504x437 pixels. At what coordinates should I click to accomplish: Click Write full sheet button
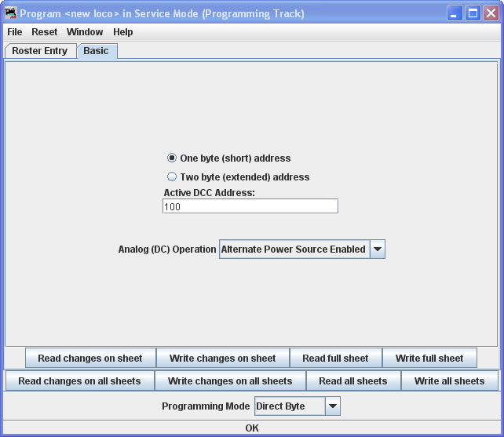point(429,359)
